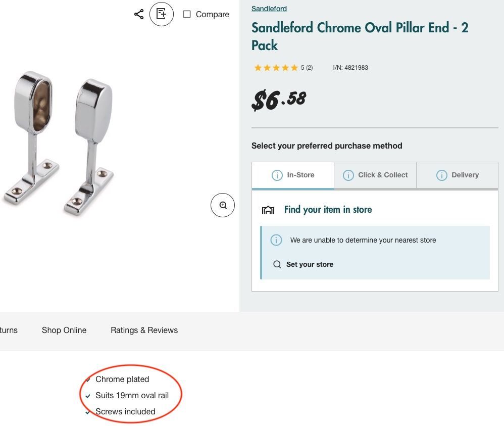Click the add-to-list icon button
Image resolution: width=504 pixels, height=426 pixels.
(162, 14)
